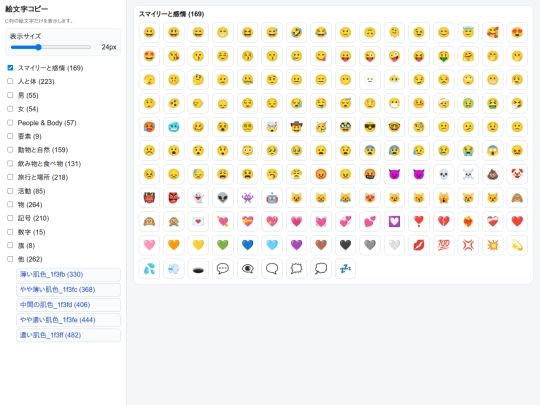The width and height of the screenshot is (540, 405).
Task: Copy the ghost emoji
Action: coord(198,198)
